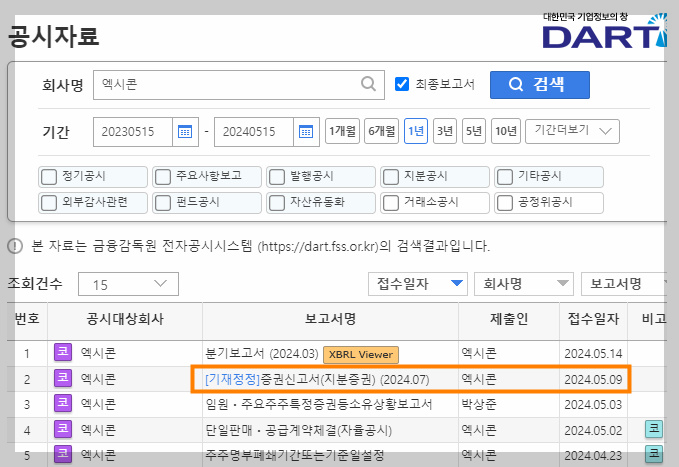Check the 거래소공시 filter
This screenshot has width=679, height=467.
coord(391,203)
